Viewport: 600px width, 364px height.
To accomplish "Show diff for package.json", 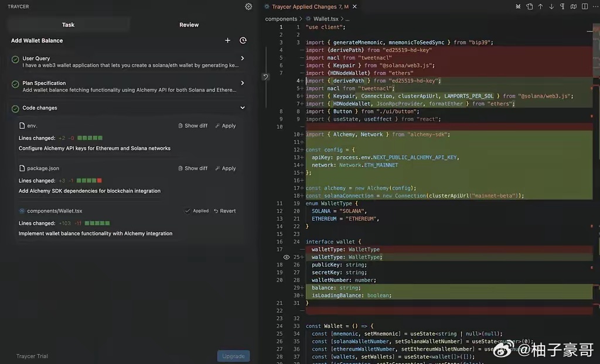I will tap(193, 168).
